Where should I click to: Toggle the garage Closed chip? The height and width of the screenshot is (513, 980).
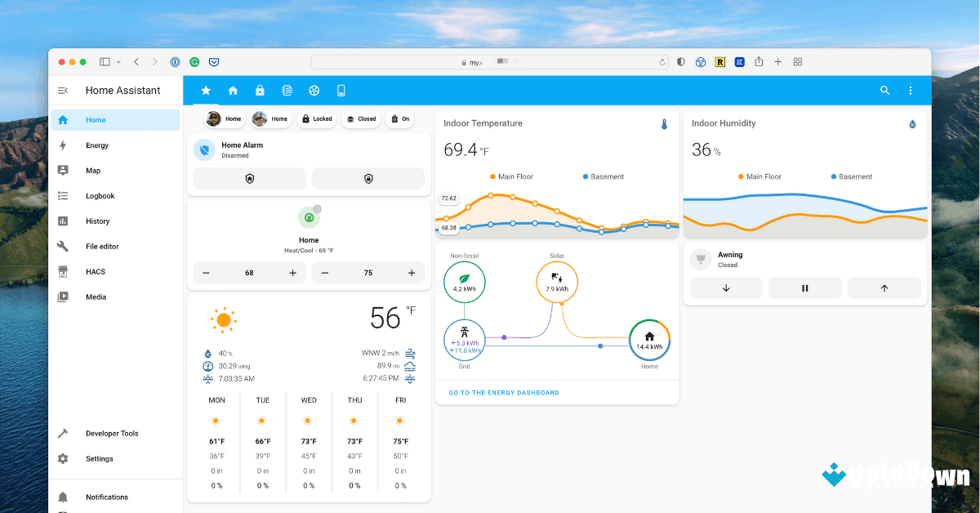point(361,118)
